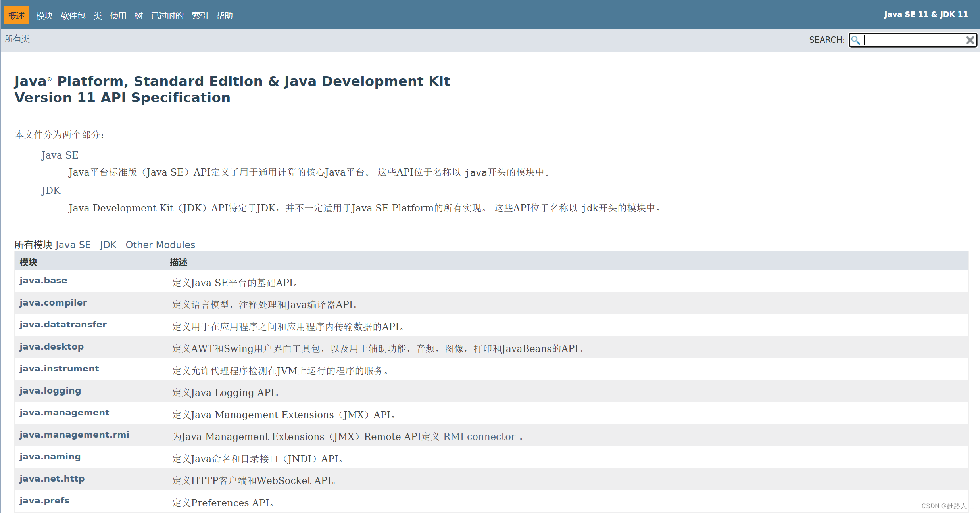Click the SEARCH: label
980x513 pixels.
click(x=827, y=40)
